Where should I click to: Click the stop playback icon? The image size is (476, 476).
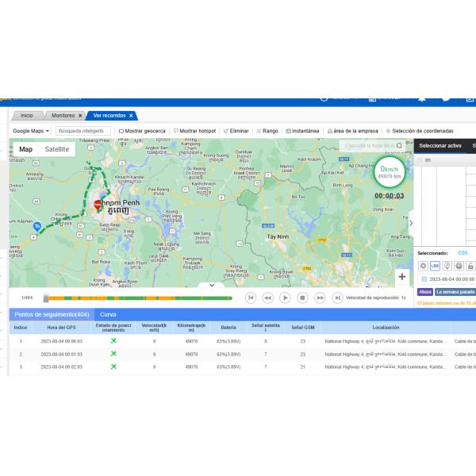[302, 297]
